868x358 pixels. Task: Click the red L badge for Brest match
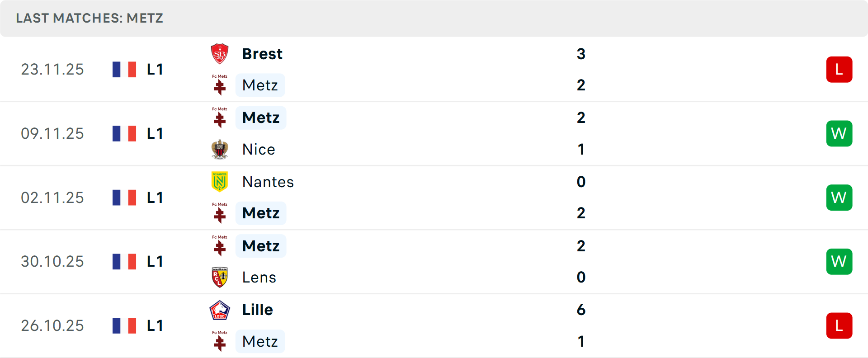(839, 70)
